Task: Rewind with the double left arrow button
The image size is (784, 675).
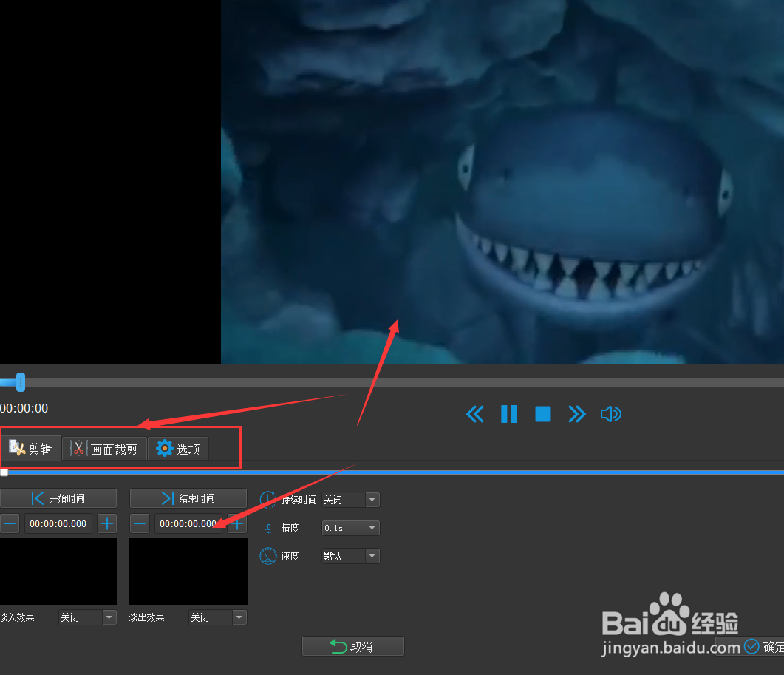Action: click(475, 414)
